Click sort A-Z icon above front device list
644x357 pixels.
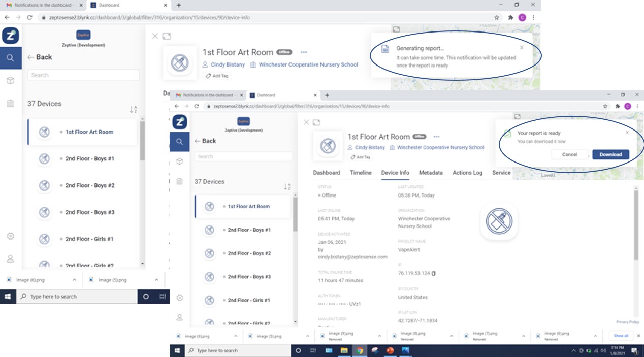[287, 187]
